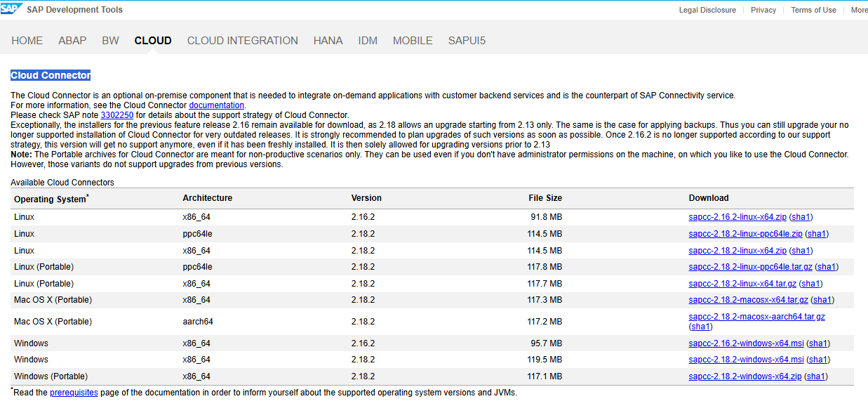Click the aarch64 architecture cell
Screen dimensions: 868x413
(x=198, y=322)
